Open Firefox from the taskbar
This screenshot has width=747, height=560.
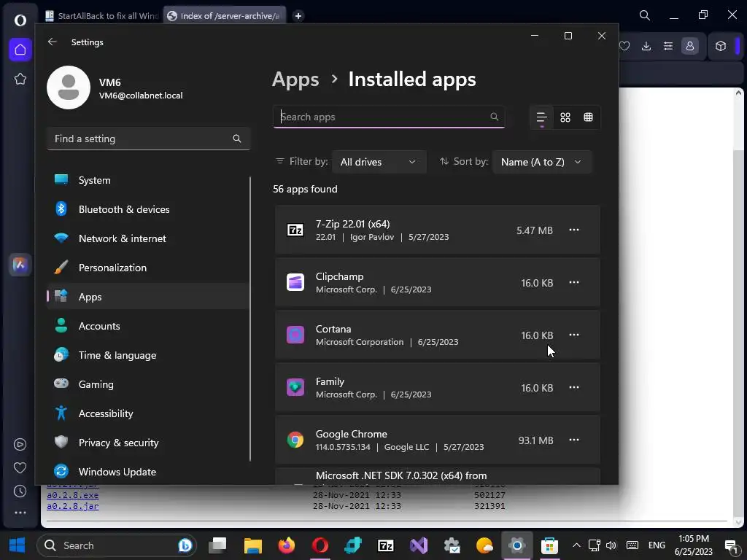pyautogui.click(x=286, y=545)
